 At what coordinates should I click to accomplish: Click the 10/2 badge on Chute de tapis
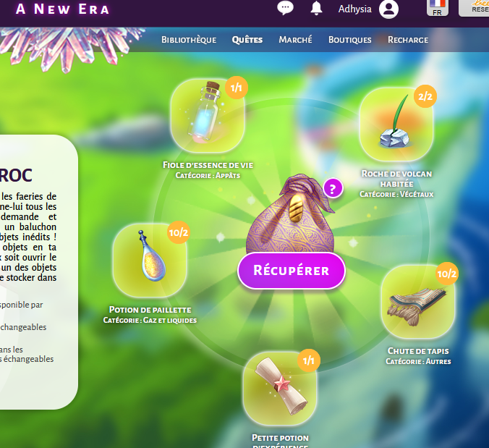point(447,274)
